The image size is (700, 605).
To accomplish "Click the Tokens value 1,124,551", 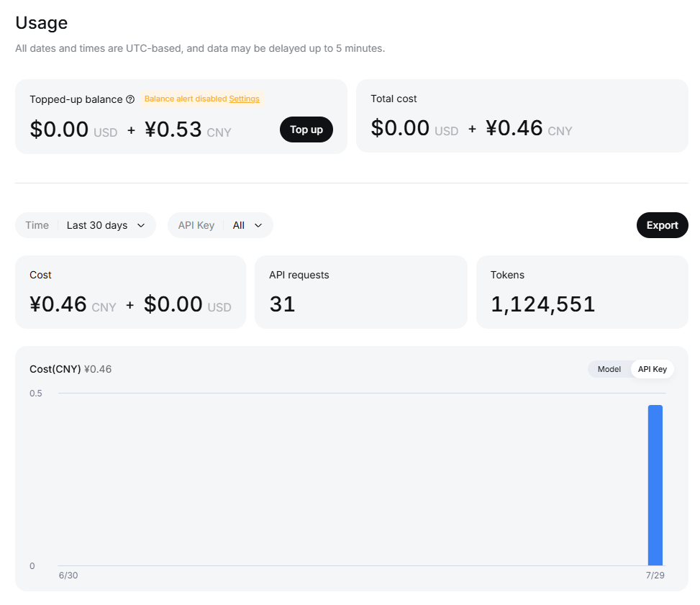I will (x=542, y=304).
